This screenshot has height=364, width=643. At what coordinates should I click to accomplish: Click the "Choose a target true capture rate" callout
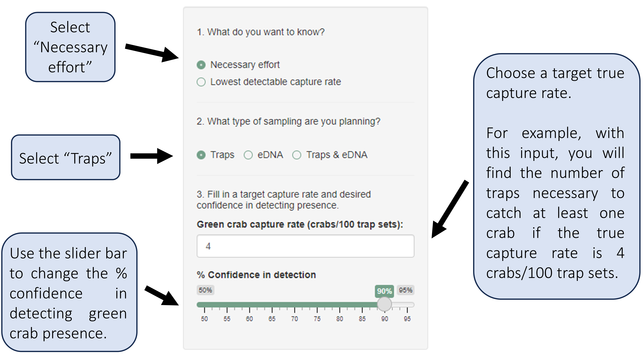556,176
